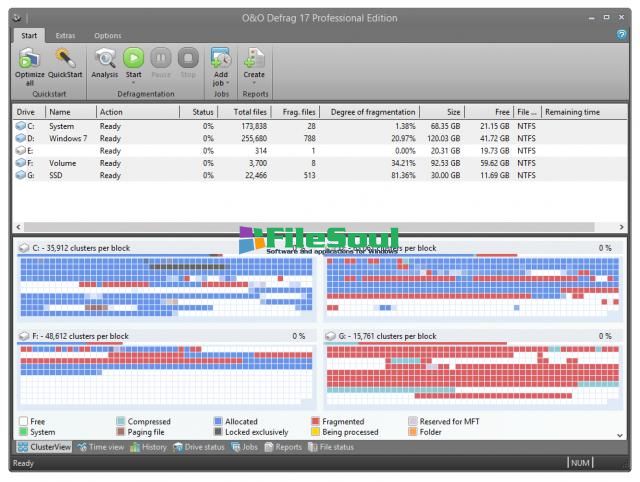This screenshot has width=640, height=482.
Task: Click the Stop defragmentation icon
Action: pyautogui.click(x=188, y=60)
